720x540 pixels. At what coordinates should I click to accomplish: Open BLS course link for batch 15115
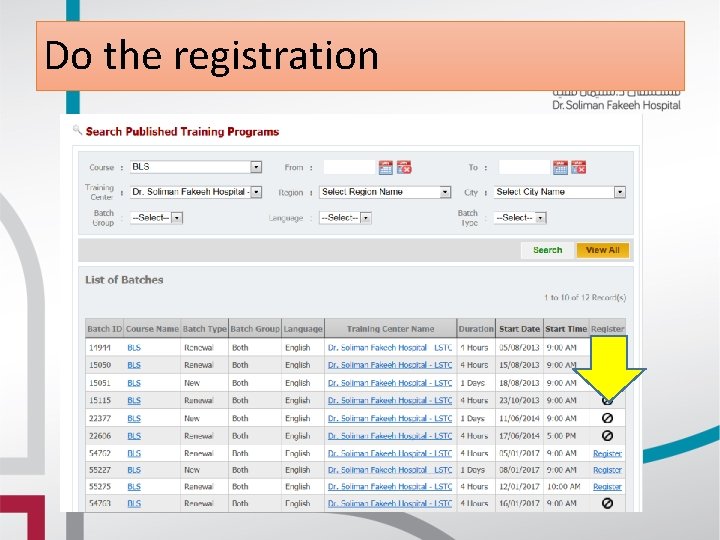[134, 400]
